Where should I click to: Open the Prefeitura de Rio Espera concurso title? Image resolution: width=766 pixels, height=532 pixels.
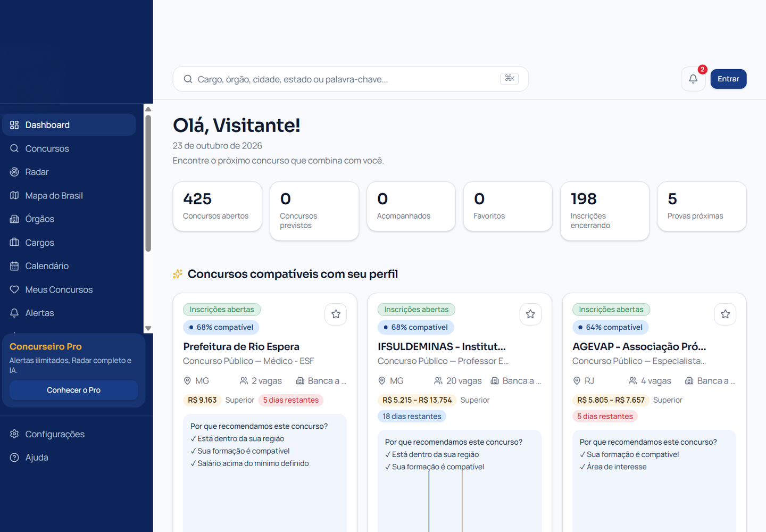tap(241, 346)
